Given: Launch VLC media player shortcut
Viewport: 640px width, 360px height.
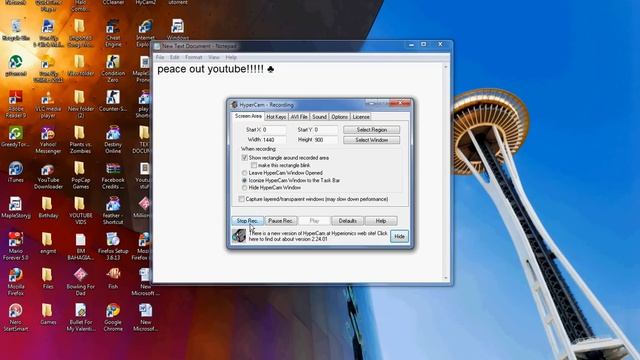Looking at the screenshot, I should 48,103.
